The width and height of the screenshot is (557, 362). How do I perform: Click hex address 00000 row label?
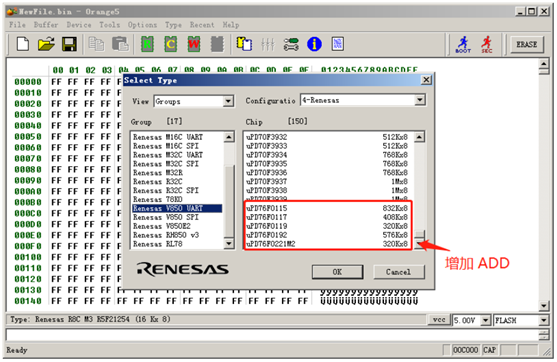tap(28, 82)
